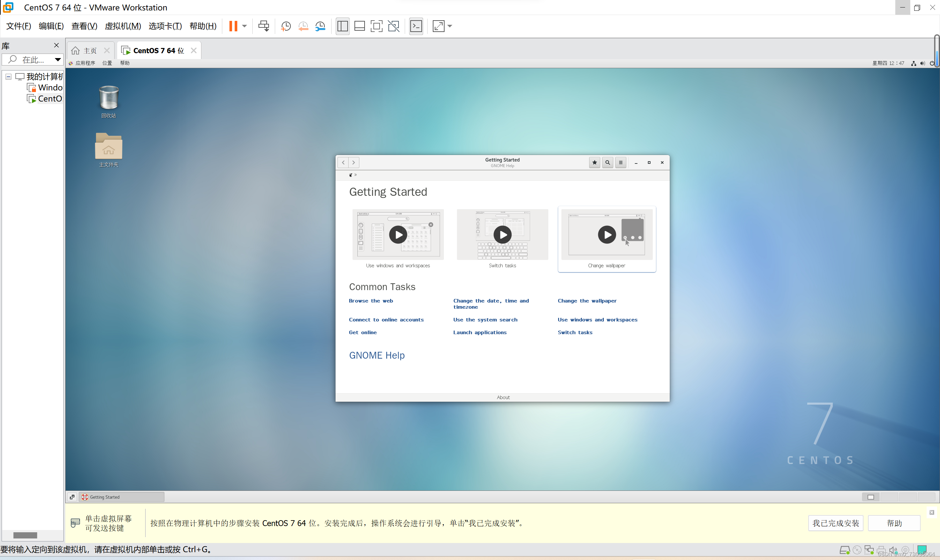The width and height of the screenshot is (940, 560).
Task: Open the 虚拟机(M) menu
Action: pos(123,26)
